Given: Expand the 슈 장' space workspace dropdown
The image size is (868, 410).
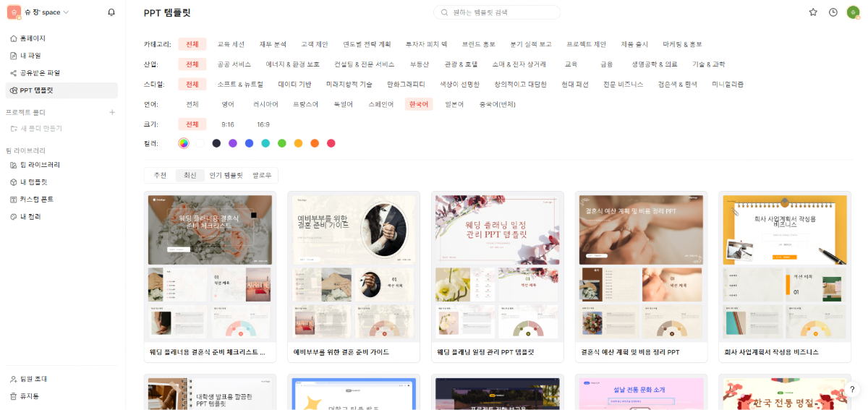Looking at the screenshot, I should [47, 12].
